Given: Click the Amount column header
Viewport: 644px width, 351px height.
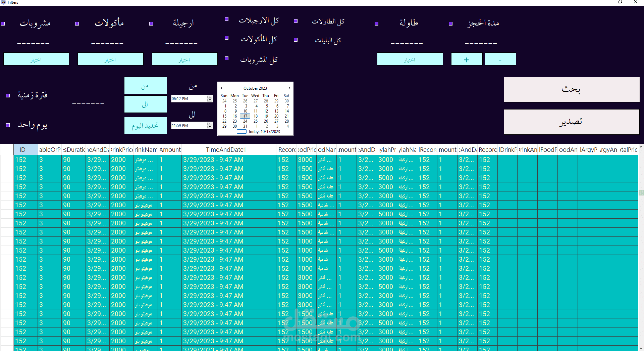Looking at the screenshot, I should pyautogui.click(x=170, y=150).
